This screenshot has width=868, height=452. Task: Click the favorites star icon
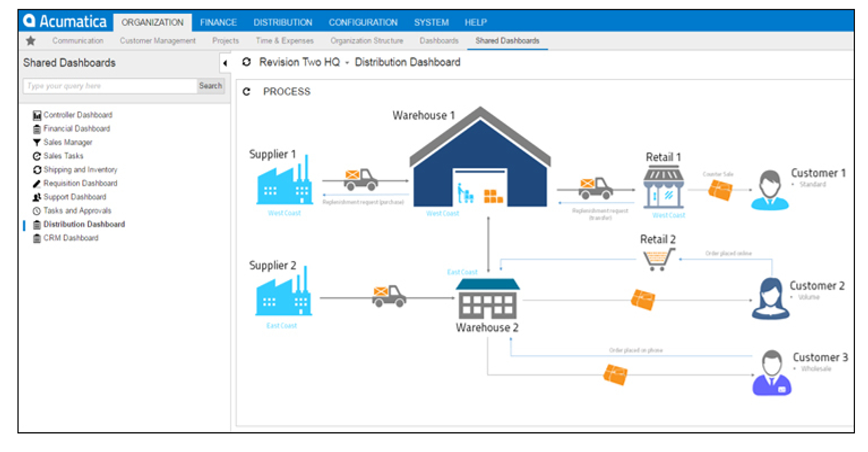click(x=31, y=41)
